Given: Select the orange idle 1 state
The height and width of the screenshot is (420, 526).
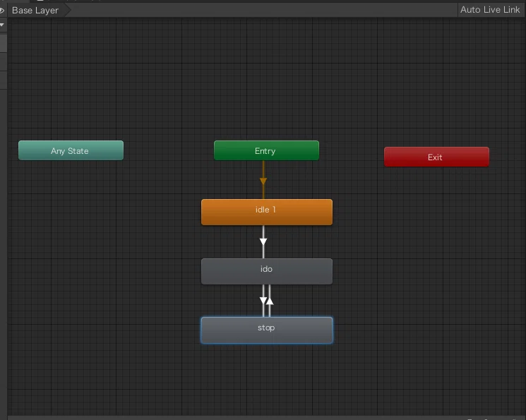Looking at the screenshot, I should [267, 212].
